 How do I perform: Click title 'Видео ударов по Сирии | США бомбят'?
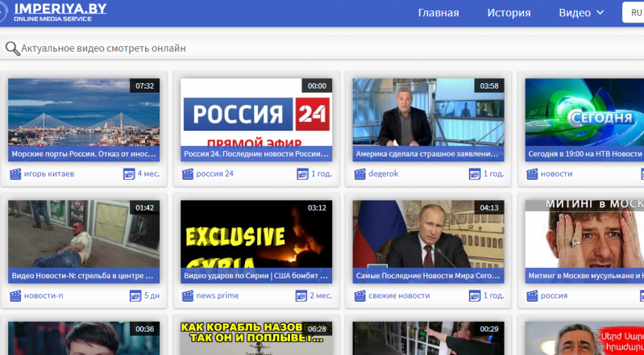point(256,276)
